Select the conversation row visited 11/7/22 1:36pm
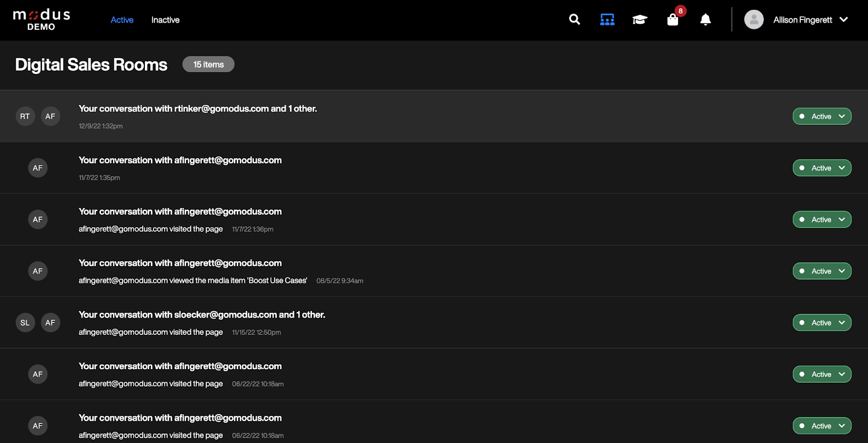 [x=180, y=212]
